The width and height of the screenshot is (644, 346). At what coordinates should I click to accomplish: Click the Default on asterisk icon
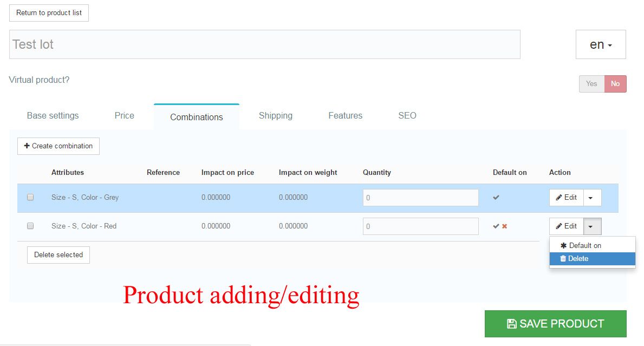click(563, 246)
